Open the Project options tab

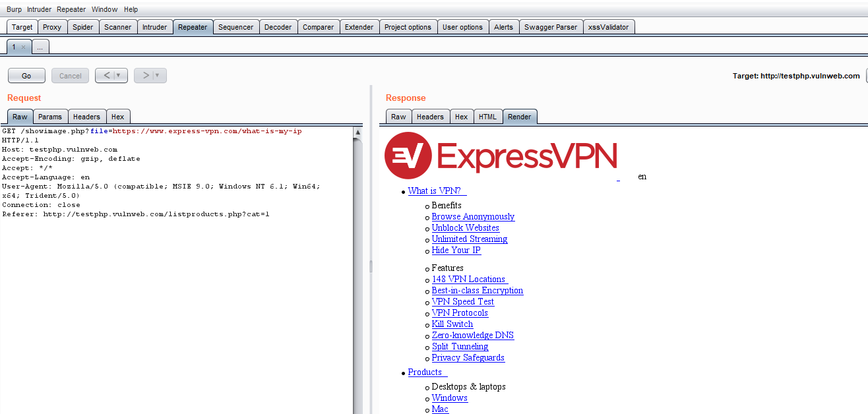[408, 27]
